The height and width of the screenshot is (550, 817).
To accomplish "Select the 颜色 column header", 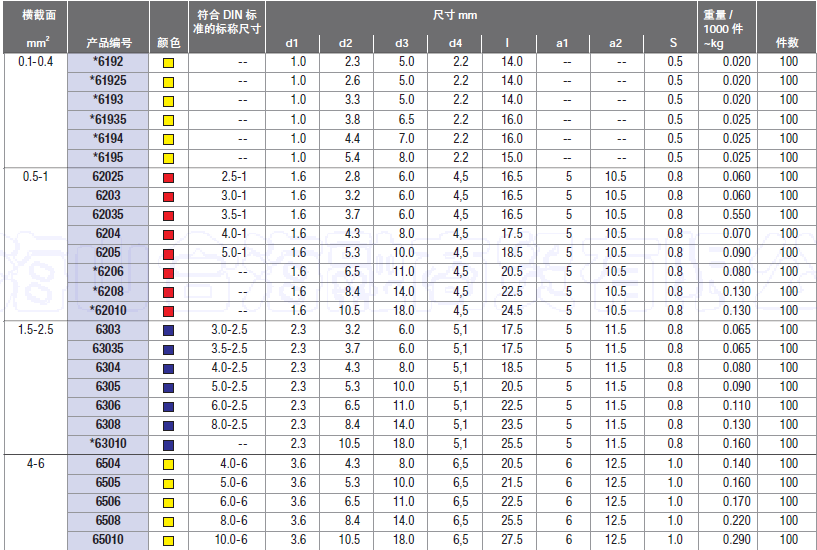I will coord(168,43).
